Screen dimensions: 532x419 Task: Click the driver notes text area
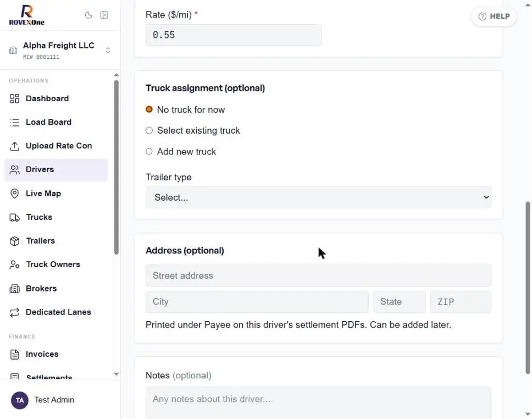coord(318,403)
